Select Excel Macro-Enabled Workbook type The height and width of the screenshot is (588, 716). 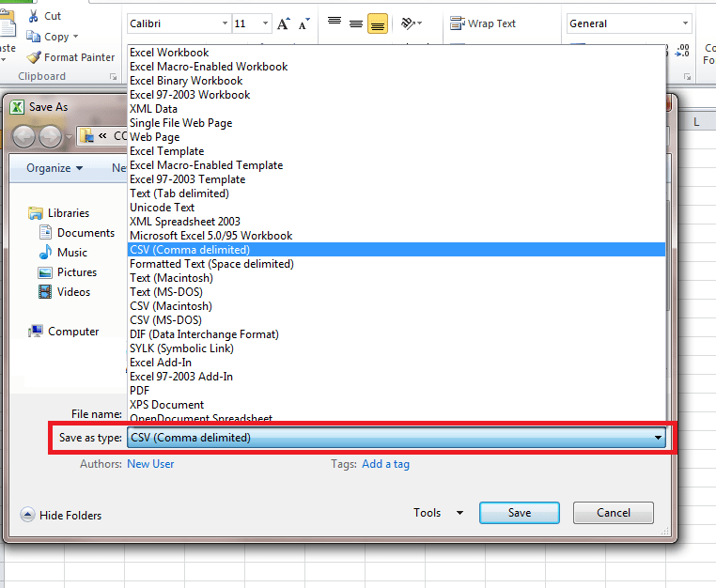click(x=396, y=67)
